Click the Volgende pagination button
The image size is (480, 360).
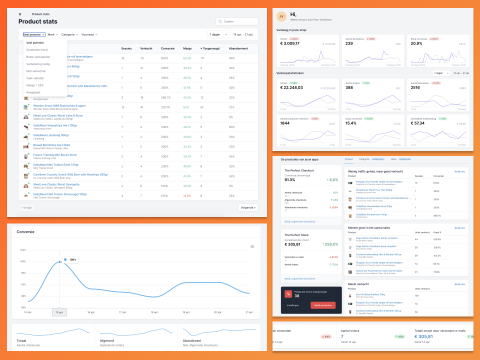tap(248, 208)
